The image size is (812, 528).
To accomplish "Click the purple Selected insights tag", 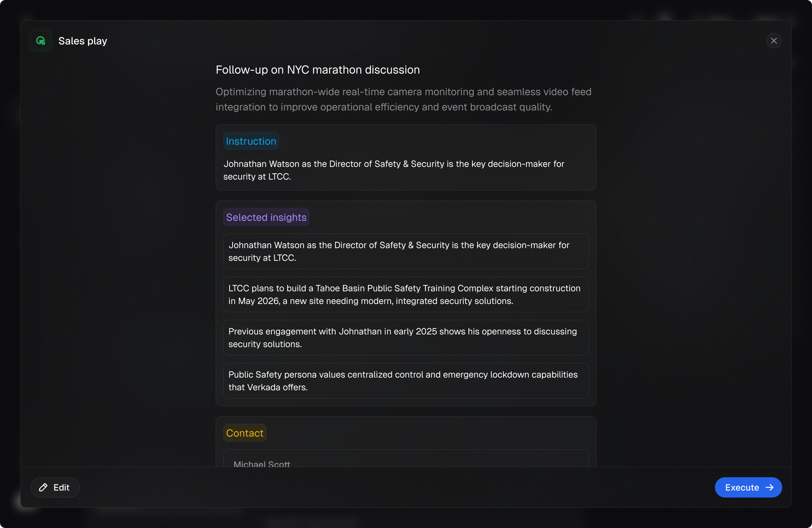I will [x=266, y=217].
